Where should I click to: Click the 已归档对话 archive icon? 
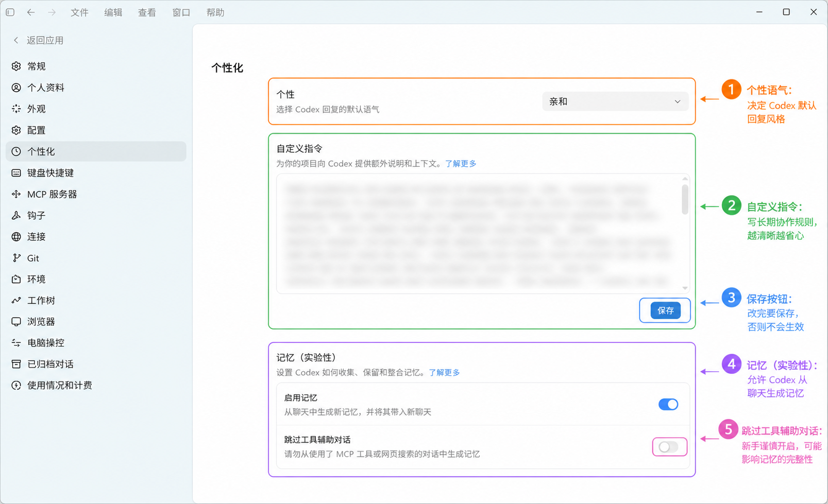(x=16, y=364)
